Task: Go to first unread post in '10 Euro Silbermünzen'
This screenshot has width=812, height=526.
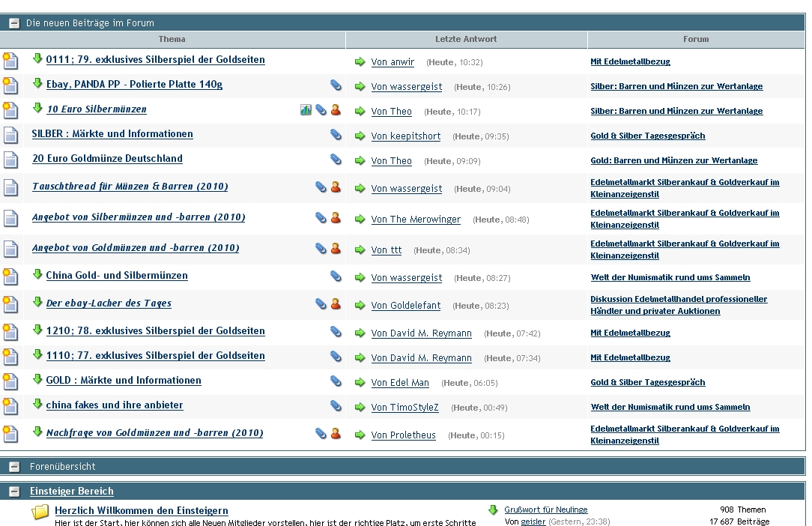Action: [37, 108]
